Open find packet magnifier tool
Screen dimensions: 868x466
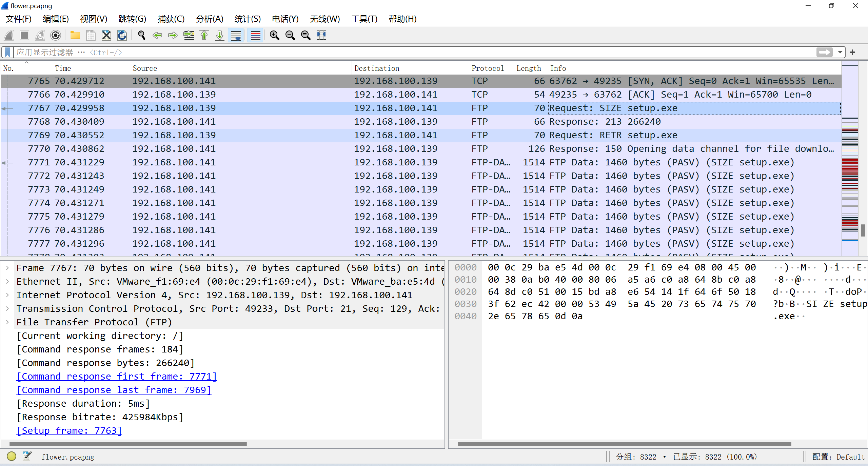[x=141, y=35]
